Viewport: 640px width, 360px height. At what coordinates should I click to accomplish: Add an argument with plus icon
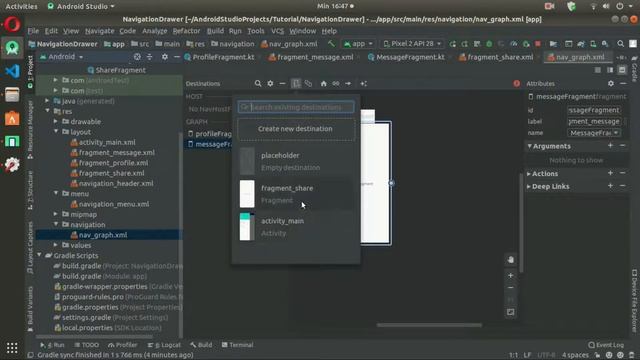(610, 146)
